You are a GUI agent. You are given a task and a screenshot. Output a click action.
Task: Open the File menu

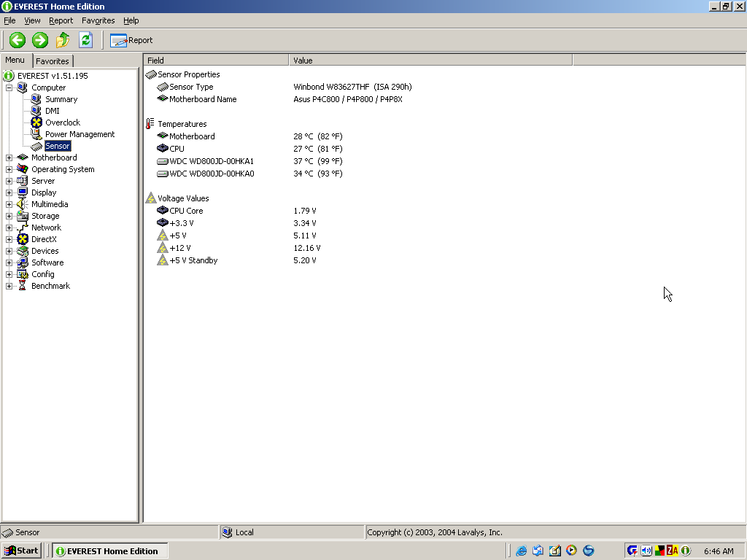tap(9, 20)
